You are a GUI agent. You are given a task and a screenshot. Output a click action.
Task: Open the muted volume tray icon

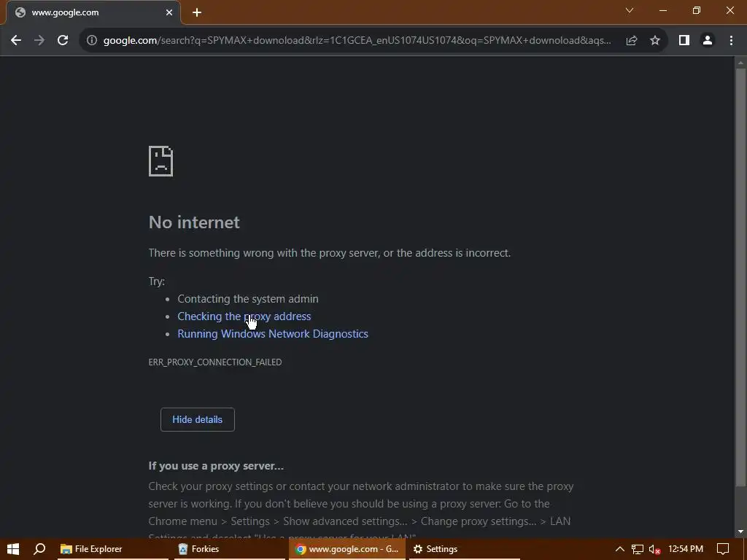click(654, 549)
